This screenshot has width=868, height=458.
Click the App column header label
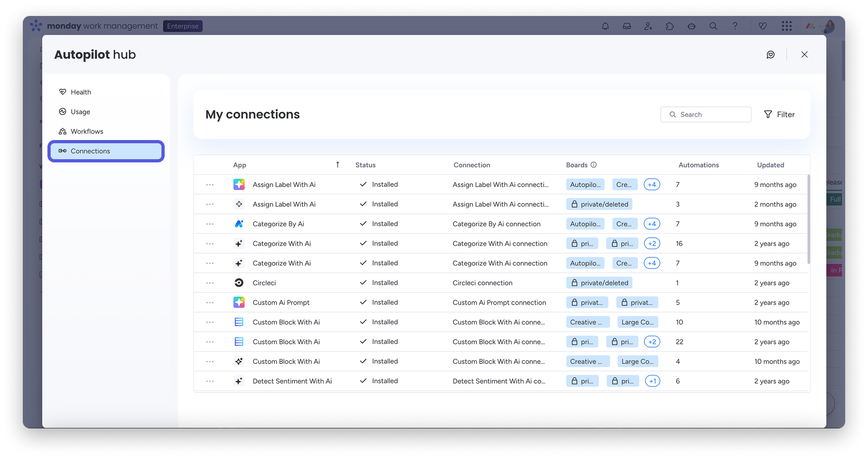click(239, 165)
